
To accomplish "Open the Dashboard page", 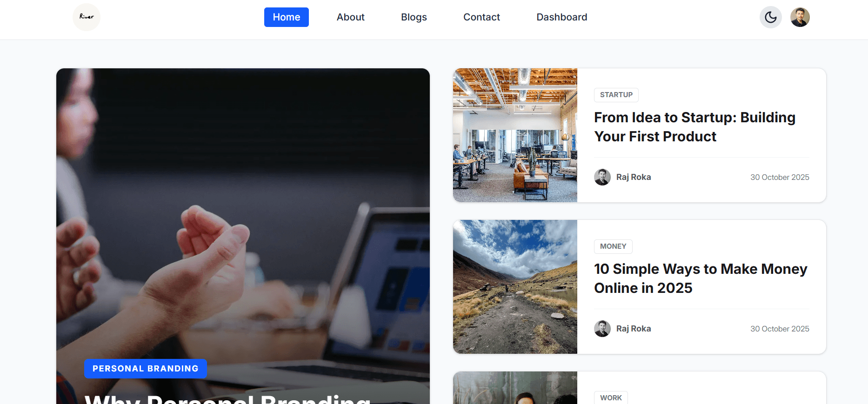I will [x=562, y=17].
